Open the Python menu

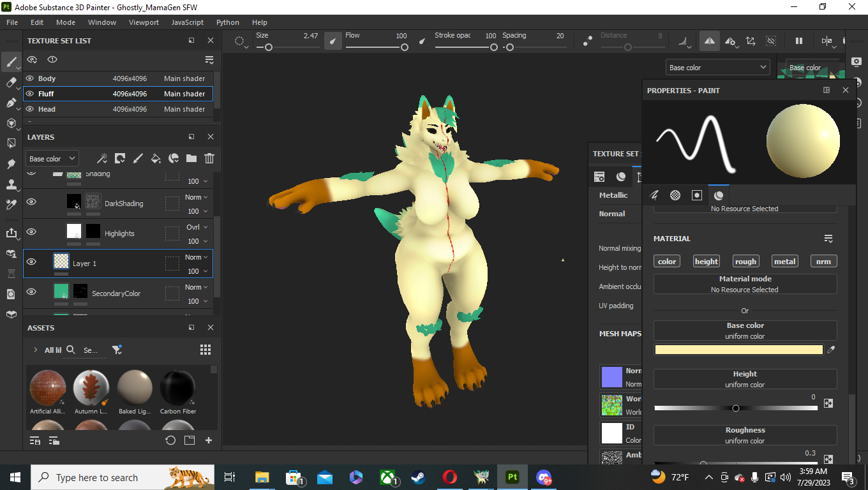point(228,22)
